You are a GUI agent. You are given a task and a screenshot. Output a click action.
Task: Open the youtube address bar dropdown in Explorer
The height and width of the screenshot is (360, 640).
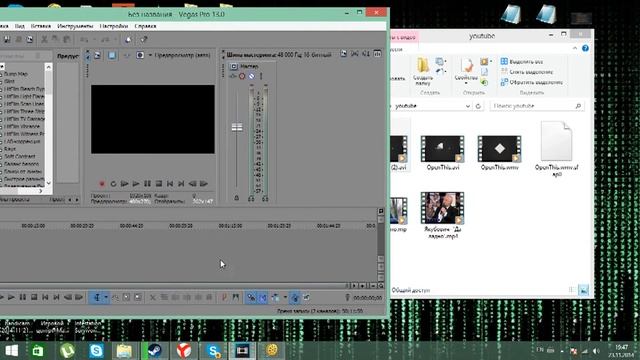coord(468,106)
